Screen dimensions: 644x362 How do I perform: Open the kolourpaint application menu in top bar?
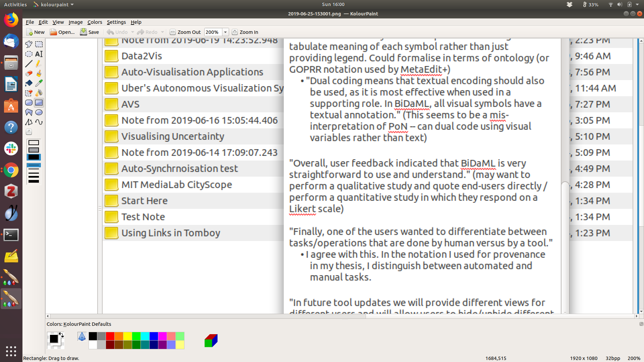tap(54, 5)
